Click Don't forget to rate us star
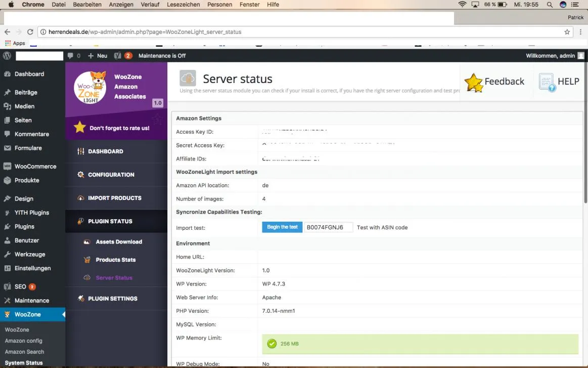This screenshot has height=368, width=588. click(79, 127)
